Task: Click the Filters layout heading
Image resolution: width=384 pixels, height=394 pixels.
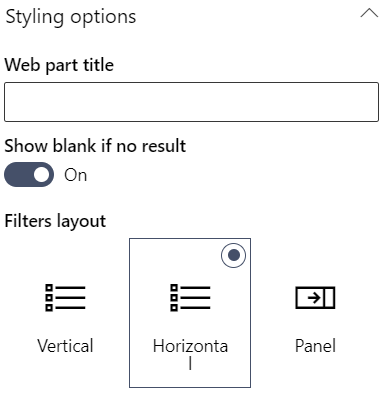Action: (x=55, y=221)
